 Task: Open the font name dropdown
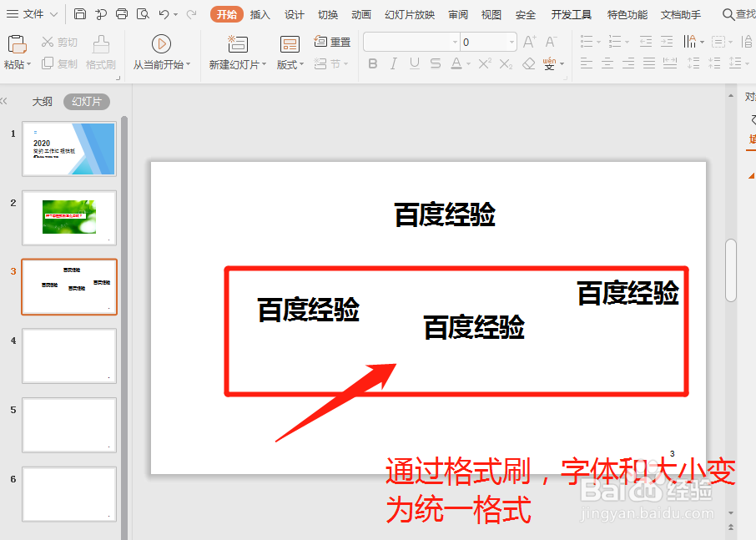[455, 42]
